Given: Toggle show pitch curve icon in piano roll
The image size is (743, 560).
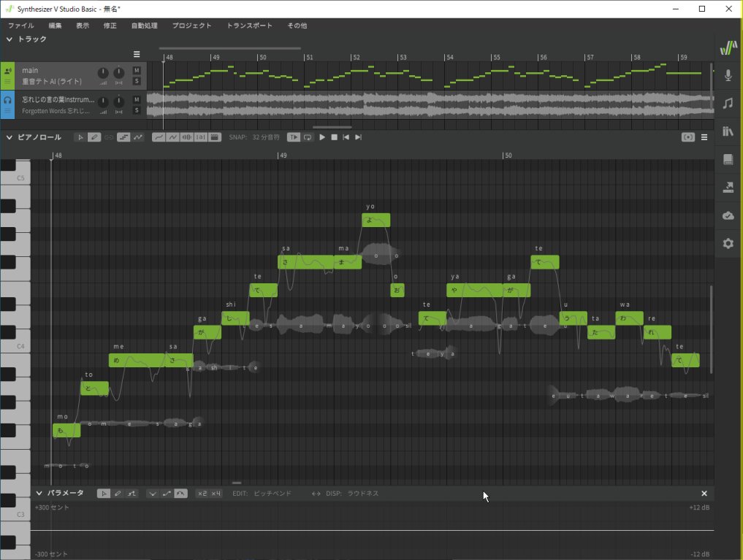Looking at the screenshot, I should tap(172, 137).
